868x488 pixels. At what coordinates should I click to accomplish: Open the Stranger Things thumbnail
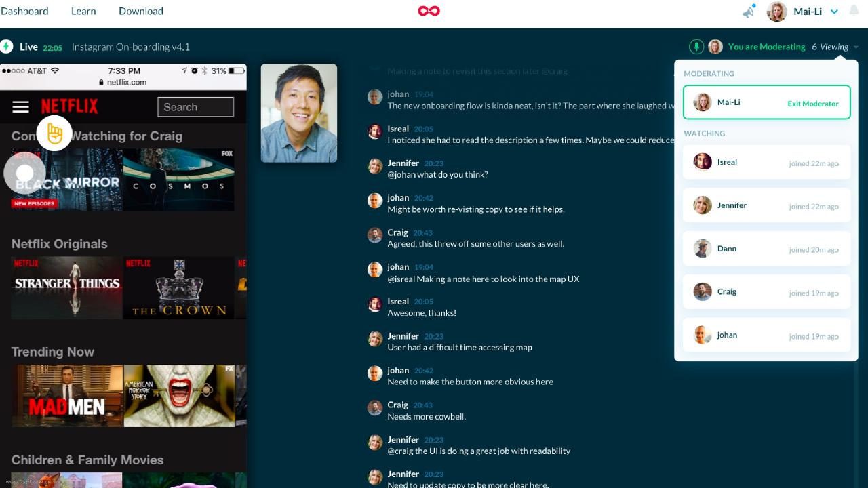pos(66,288)
